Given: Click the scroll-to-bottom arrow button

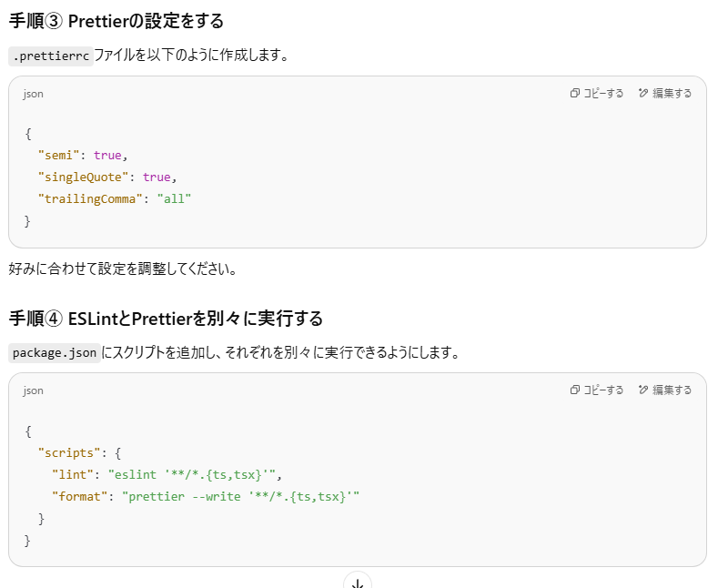Looking at the screenshot, I should pyautogui.click(x=358, y=582).
